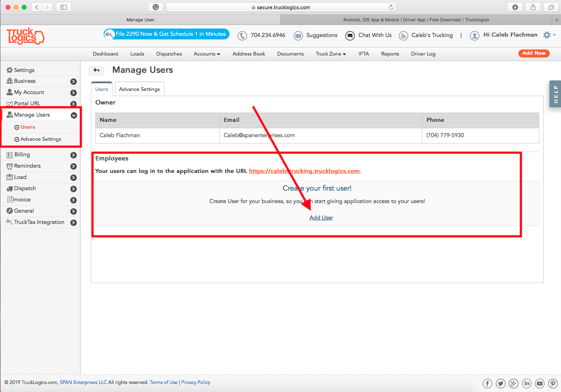Click the General globe icon
Screen dimensions: 561x392
pos(10,211)
